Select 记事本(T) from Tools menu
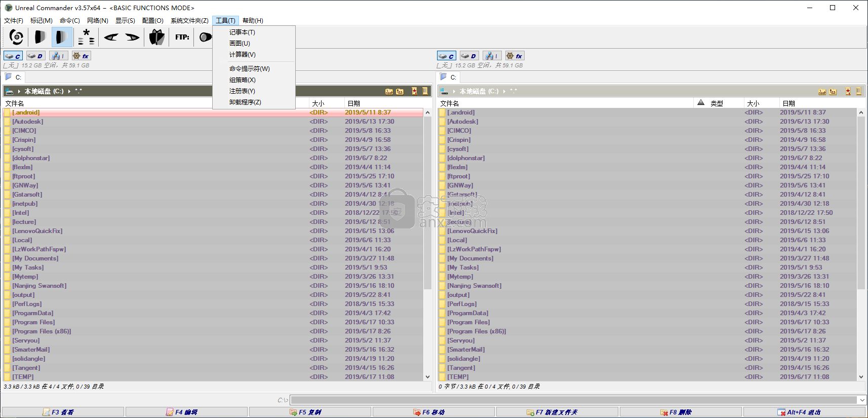The image size is (868, 418). coord(254,32)
